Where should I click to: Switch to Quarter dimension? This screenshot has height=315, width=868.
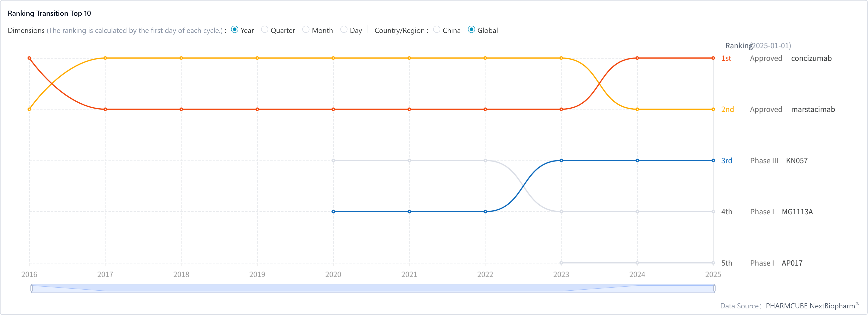point(265,30)
